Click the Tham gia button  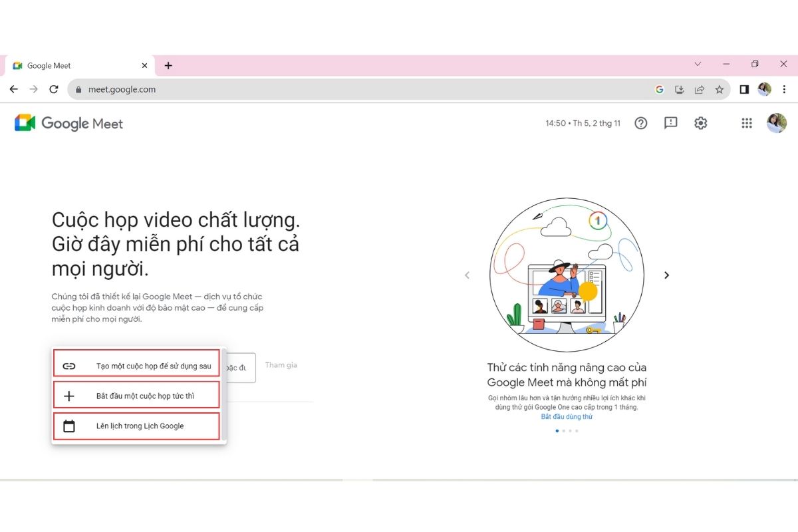pos(281,365)
